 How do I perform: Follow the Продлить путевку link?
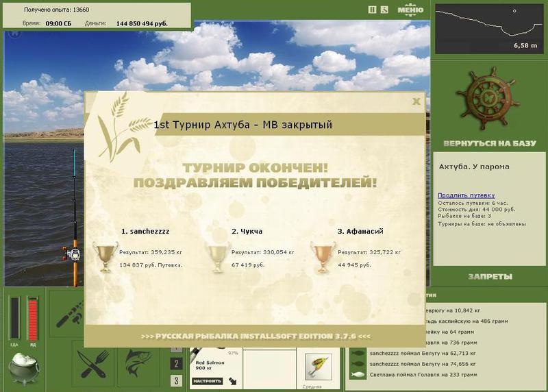tap(466, 195)
